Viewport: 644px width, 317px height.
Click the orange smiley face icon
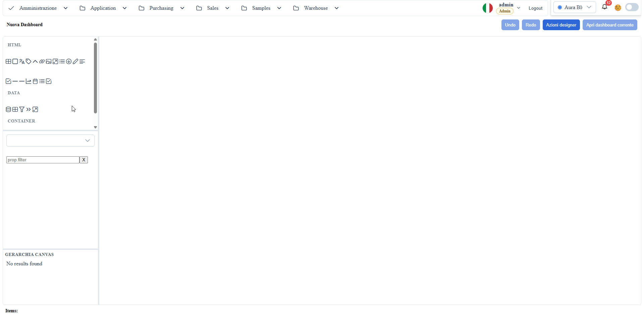(618, 7)
